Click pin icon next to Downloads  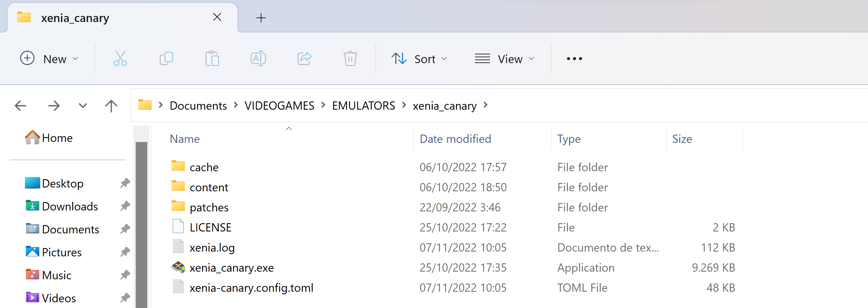[x=125, y=206]
